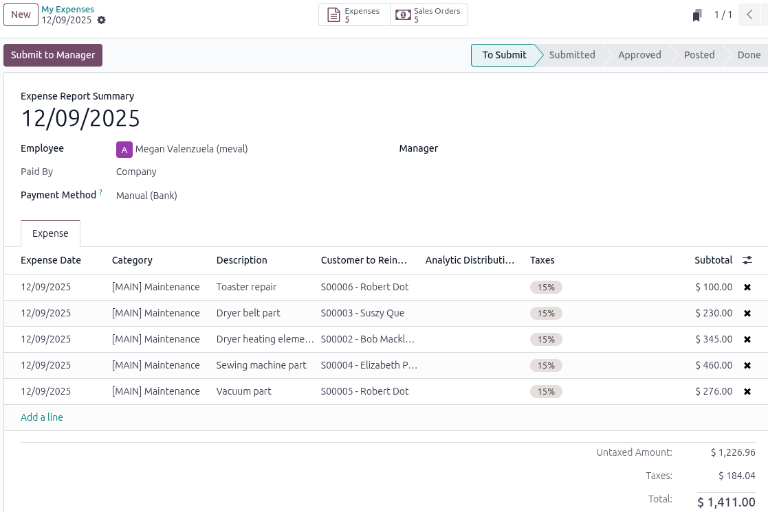Click the 15% tax tag on Toaster repair

[546, 287]
